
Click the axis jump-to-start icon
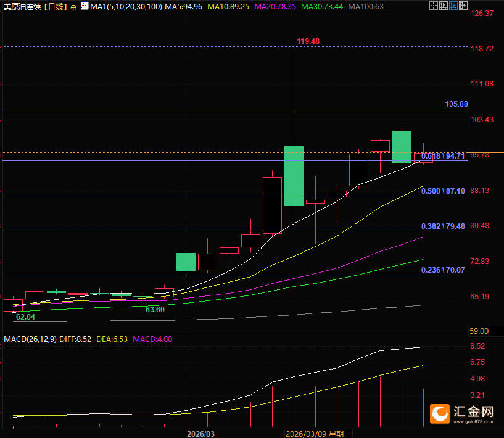coord(444,6)
